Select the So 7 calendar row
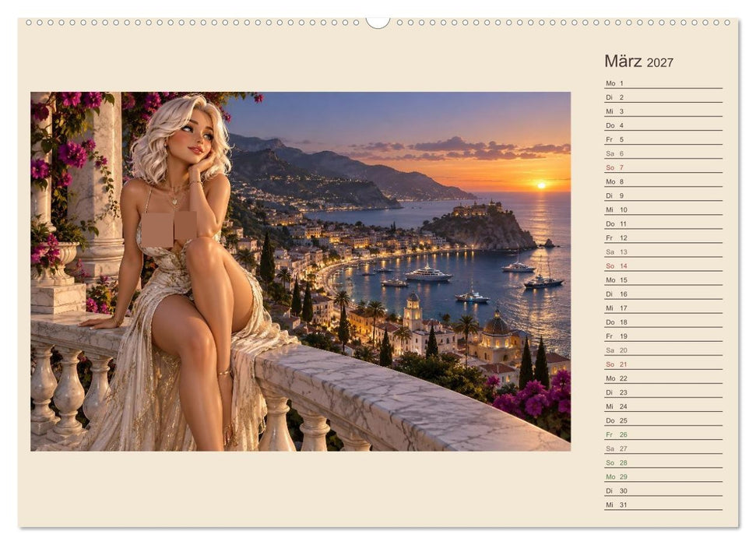The width and height of the screenshot is (756, 545). 663,167
